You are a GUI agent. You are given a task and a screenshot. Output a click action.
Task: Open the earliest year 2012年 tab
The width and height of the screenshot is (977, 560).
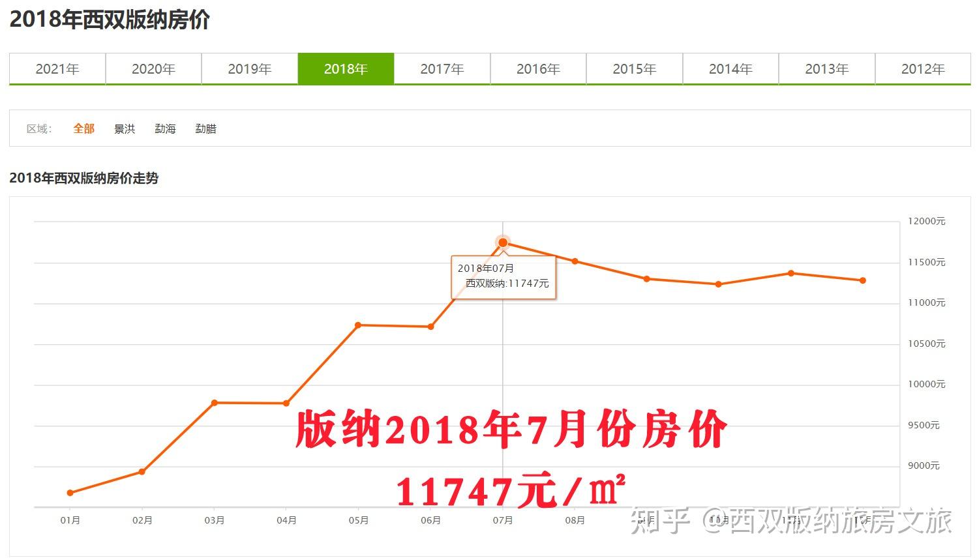coord(922,68)
